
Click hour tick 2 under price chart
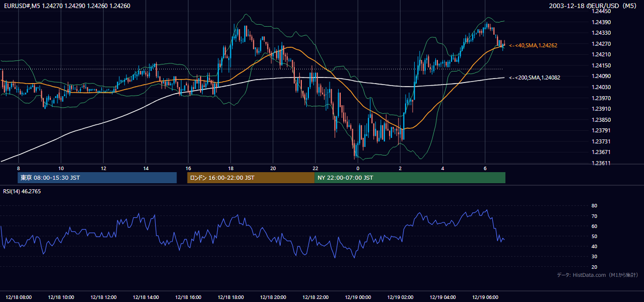coord(400,168)
